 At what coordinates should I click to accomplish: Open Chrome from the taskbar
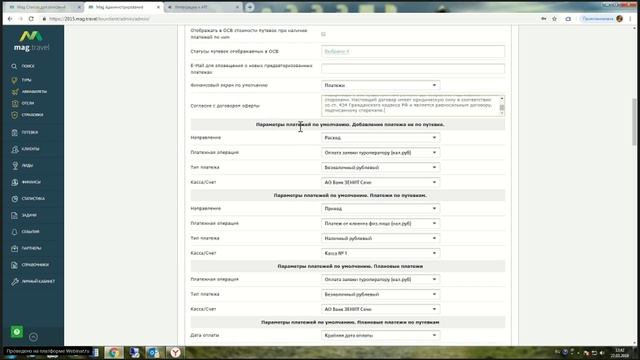pyautogui.click(x=114, y=353)
